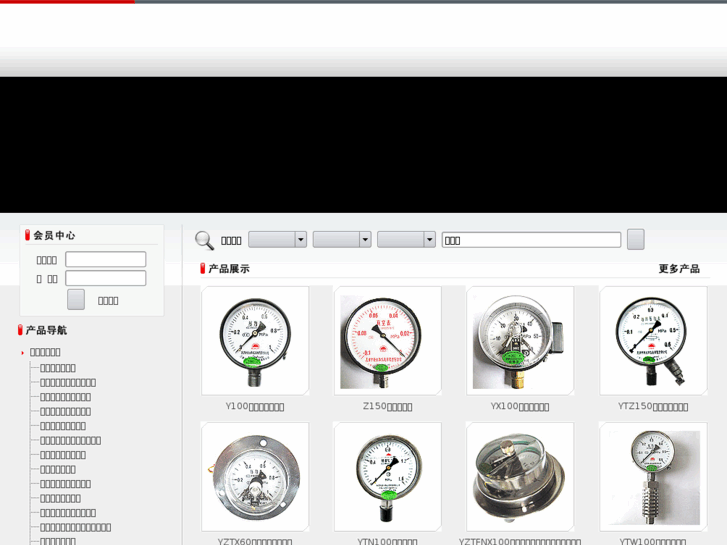Open the YTN100 gauge thumbnail
Screen dimensions: 727x545
pyautogui.click(x=388, y=477)
